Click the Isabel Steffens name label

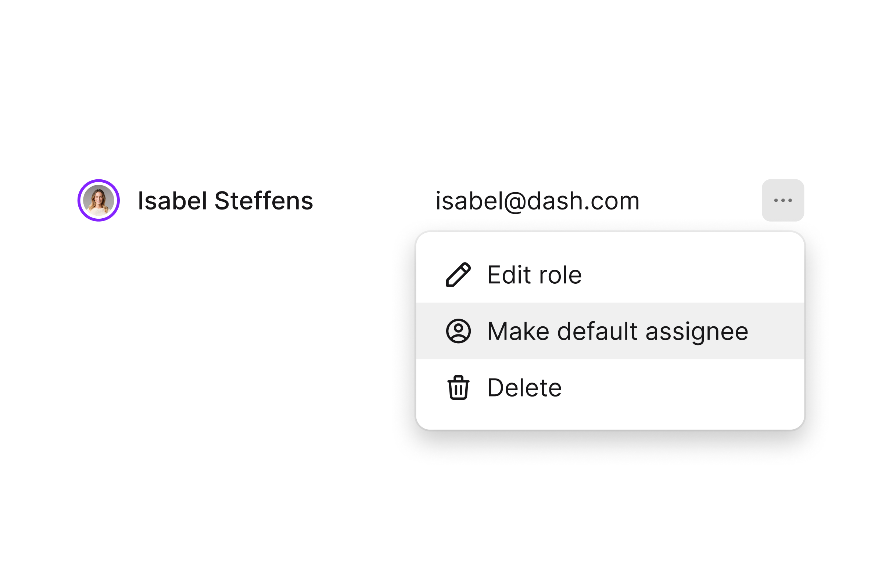click(225, 201)
